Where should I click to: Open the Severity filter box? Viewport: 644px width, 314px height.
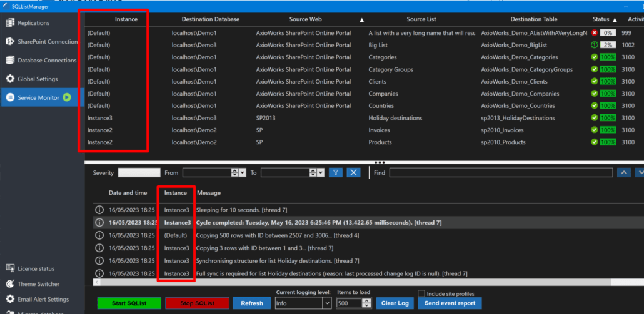[139, 172]
